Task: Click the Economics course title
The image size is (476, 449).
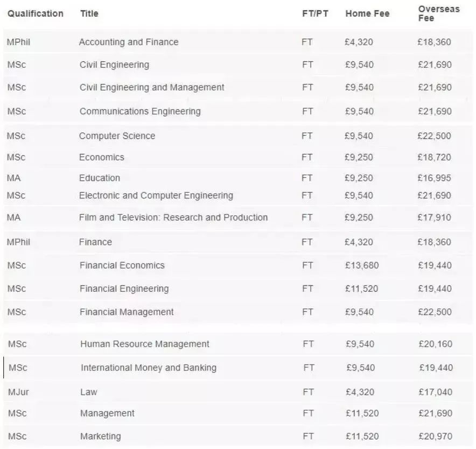Action: [102, 157]
